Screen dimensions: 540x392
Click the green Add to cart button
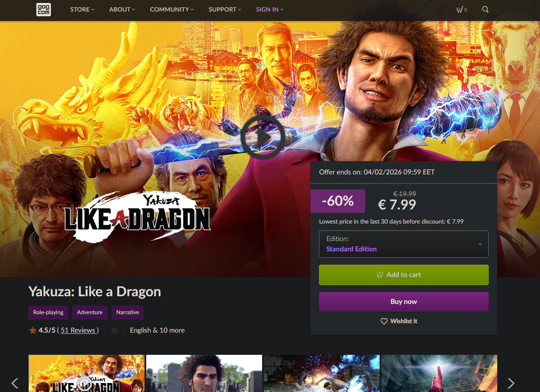(404, 275)
